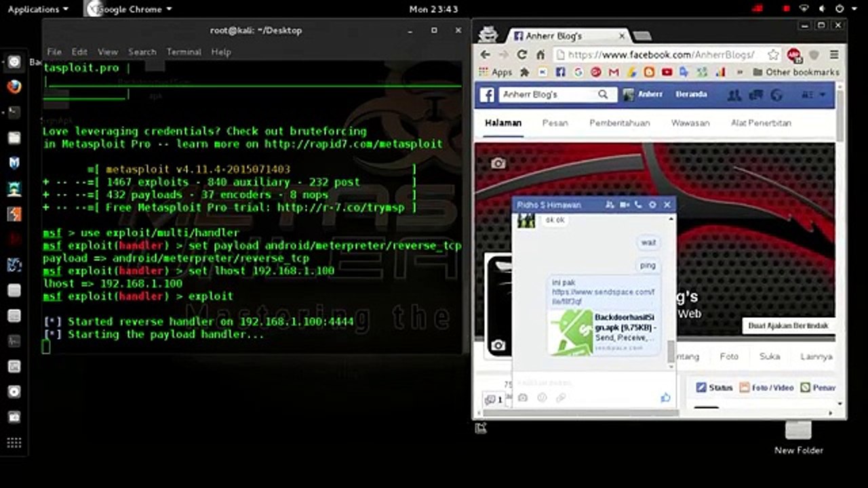Open Chrome's home page button
Image resolution: width=868 pixels, height=488 pixels.
tap(540, 55)
